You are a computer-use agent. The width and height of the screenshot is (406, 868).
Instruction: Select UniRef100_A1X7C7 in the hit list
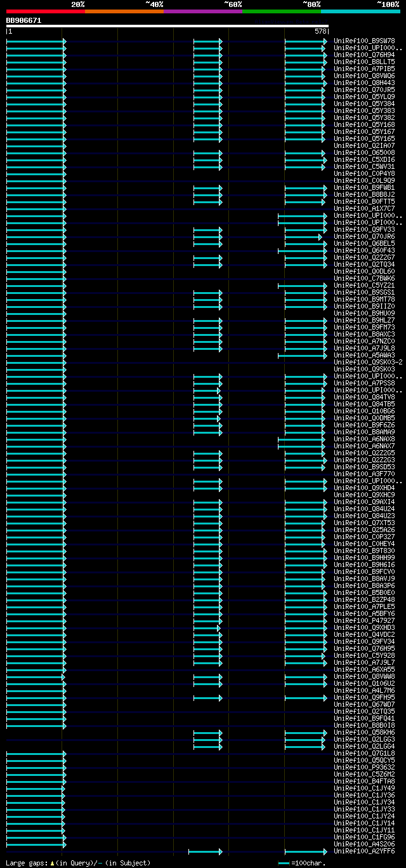tap(364, 209)
